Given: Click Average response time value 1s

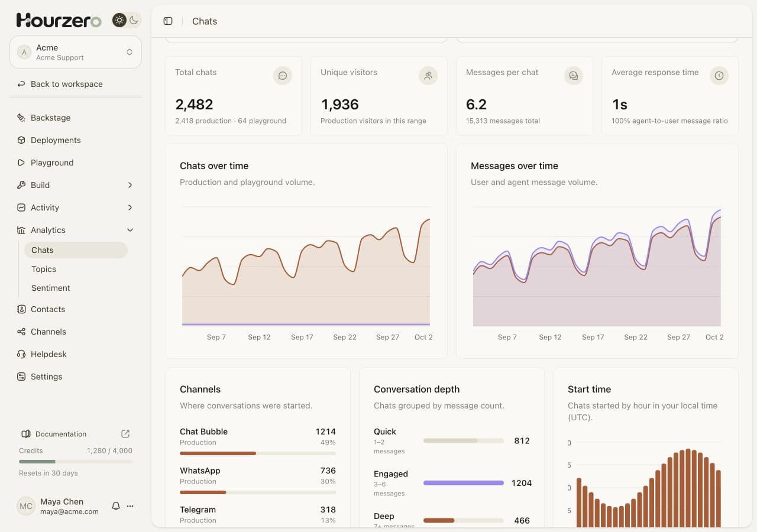Looking at the screenshot, I should point(619,105).
